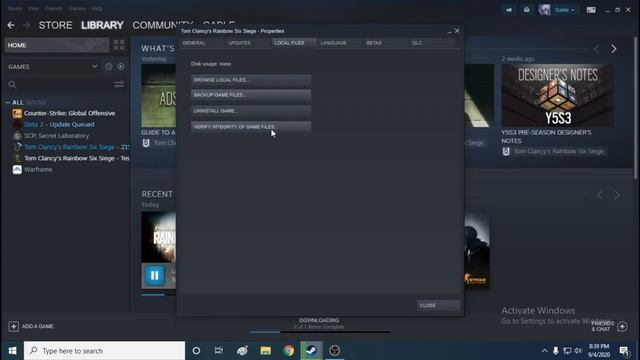Image resolution: width=640 pixels, height=360 pixels.
Task: Click the library search magnifier icon
Action: pos(12,84)
